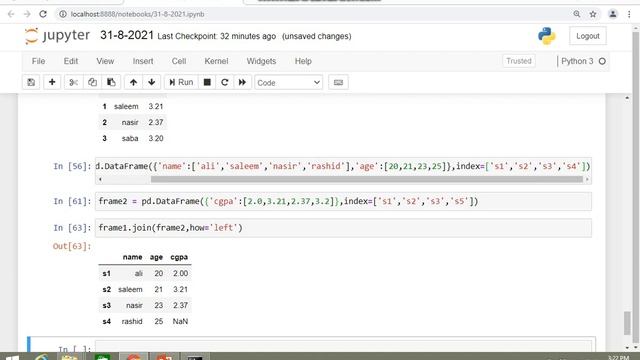The width and height of the screenshot is (640, 360).
Task: Click the empty code cell at bottom
Action: pos(343,346)
